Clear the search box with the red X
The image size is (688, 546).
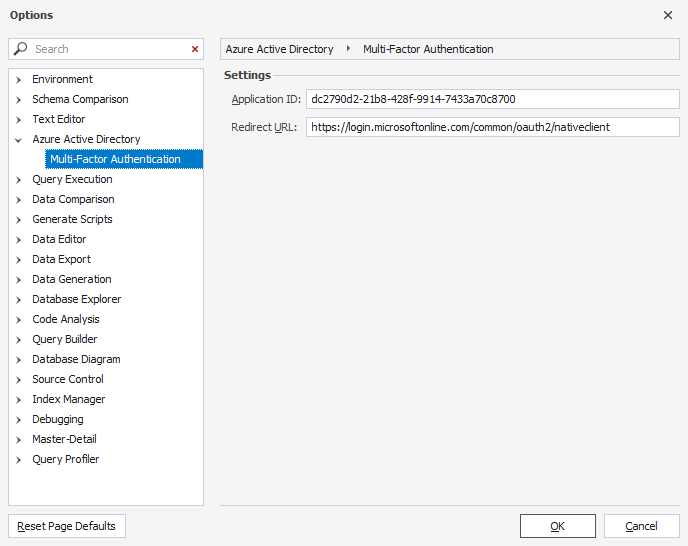195,49
